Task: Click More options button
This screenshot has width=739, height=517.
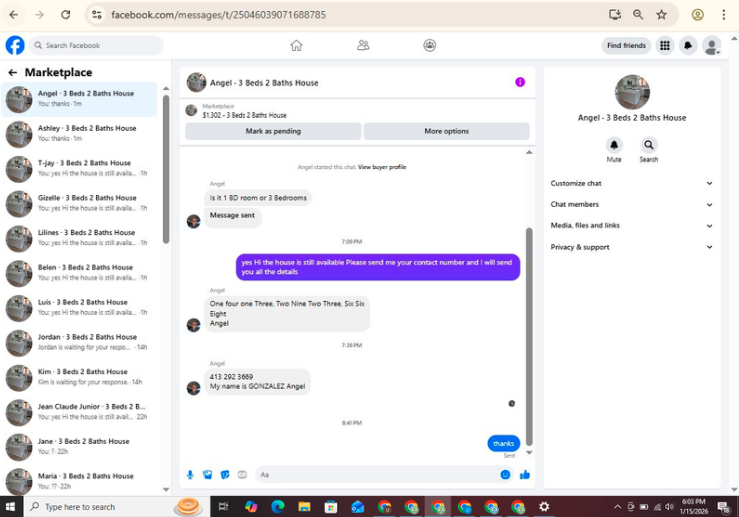Action: tap(446, 131)
